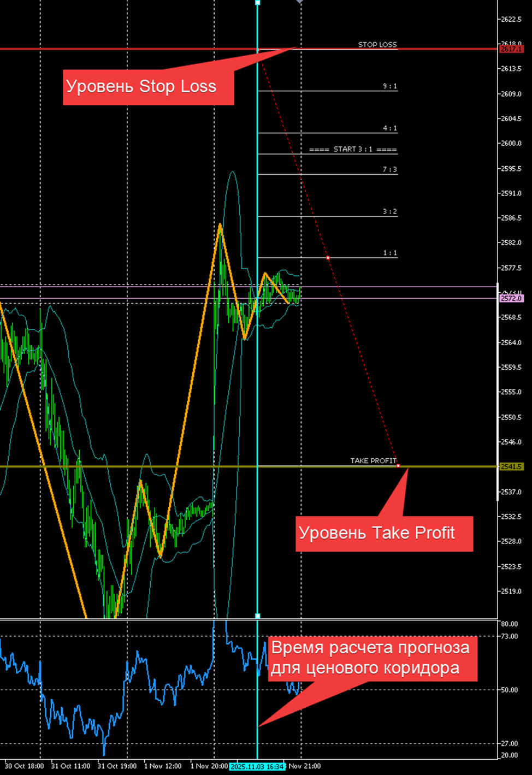532x775 pixels.
Task: Click the TAKE PROFIT line label
Action: pyautogui.click(x=373, y=460)
